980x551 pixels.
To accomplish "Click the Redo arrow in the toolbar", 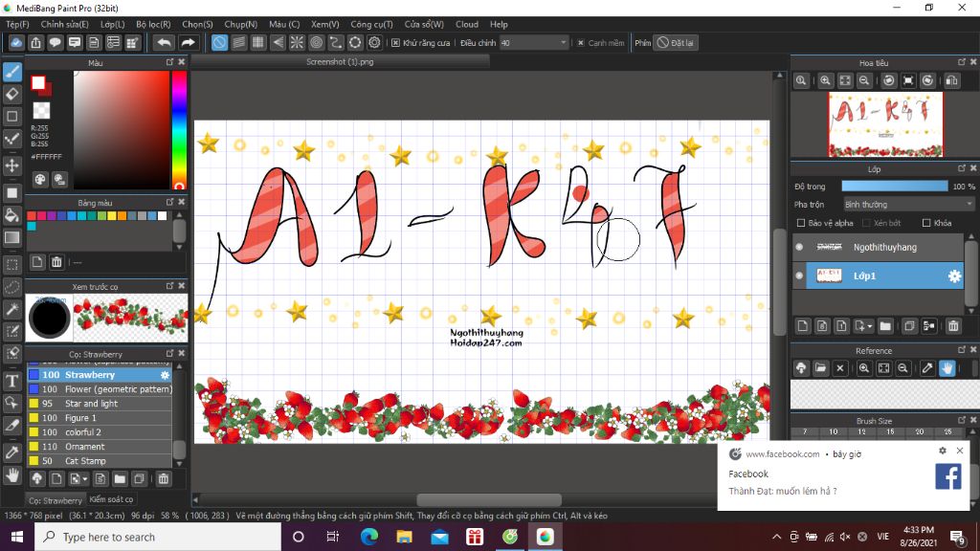I will click(x=188, y=42).
